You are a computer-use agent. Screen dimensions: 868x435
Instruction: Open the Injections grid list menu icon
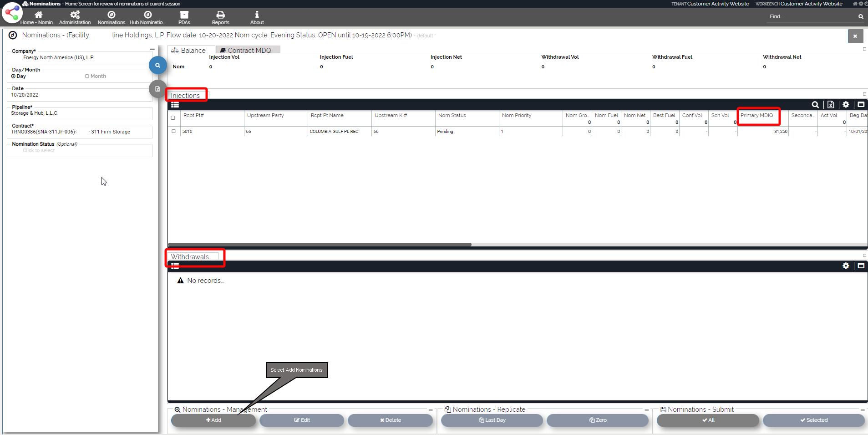point(175,105)
